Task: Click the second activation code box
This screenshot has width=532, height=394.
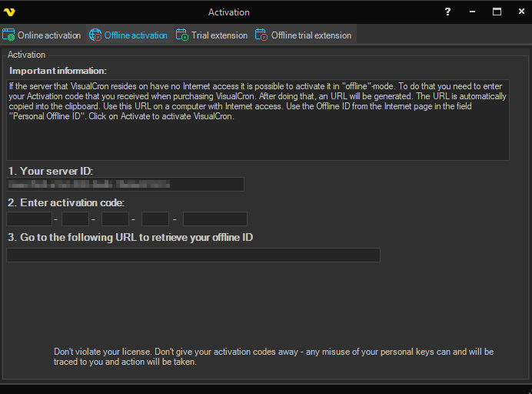Action: (75, 219)
